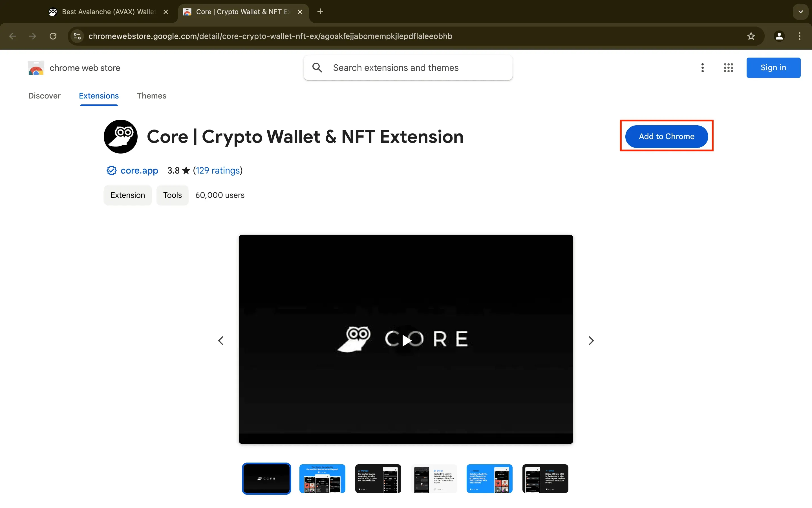This screenshot has width=812, height=508.
Task: Select the second blue screenshot thumbnail
Action: 322,478
